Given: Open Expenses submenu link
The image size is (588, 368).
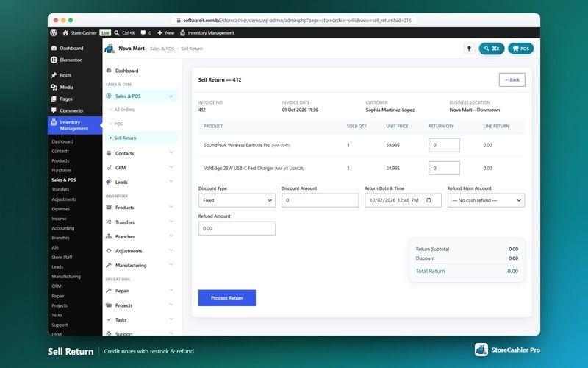Looking at the screenshot, I should point(61,209).
